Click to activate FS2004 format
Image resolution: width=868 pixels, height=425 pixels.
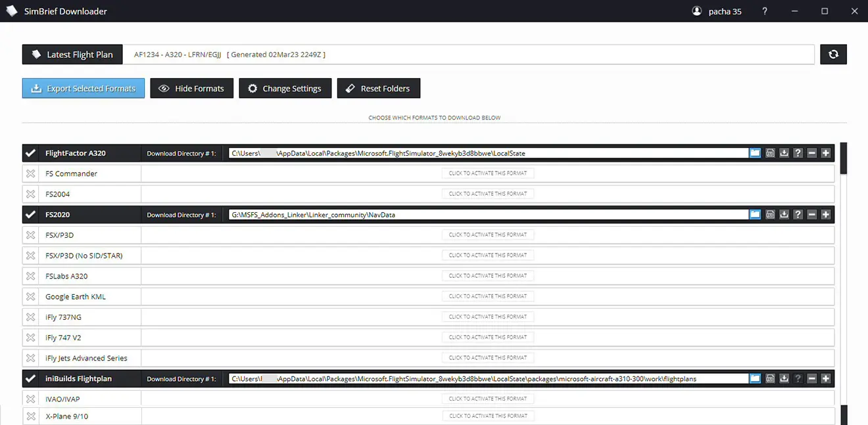click(488, 194)
